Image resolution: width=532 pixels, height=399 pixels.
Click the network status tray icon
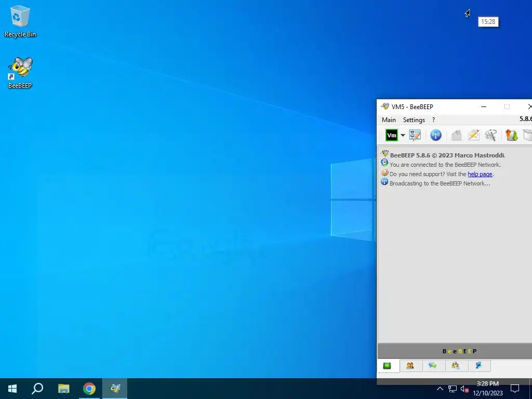pyautogui.click(x=453, y=389)
